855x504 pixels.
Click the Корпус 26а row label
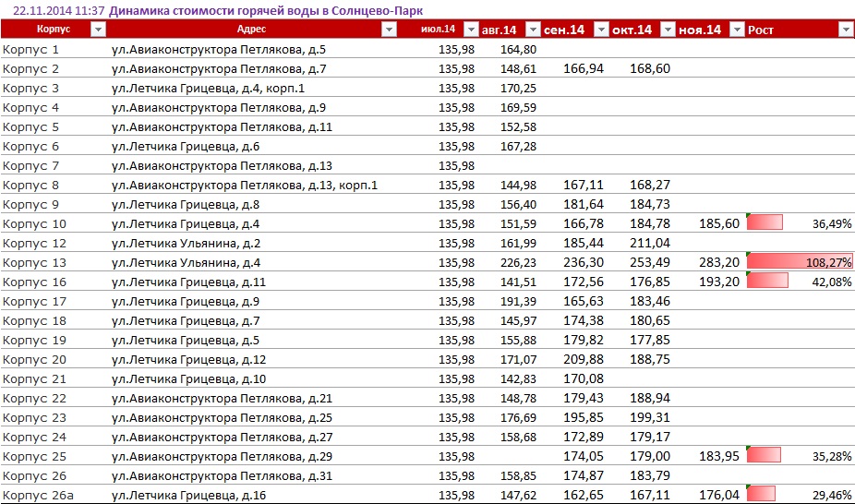(x=38, y=496)
